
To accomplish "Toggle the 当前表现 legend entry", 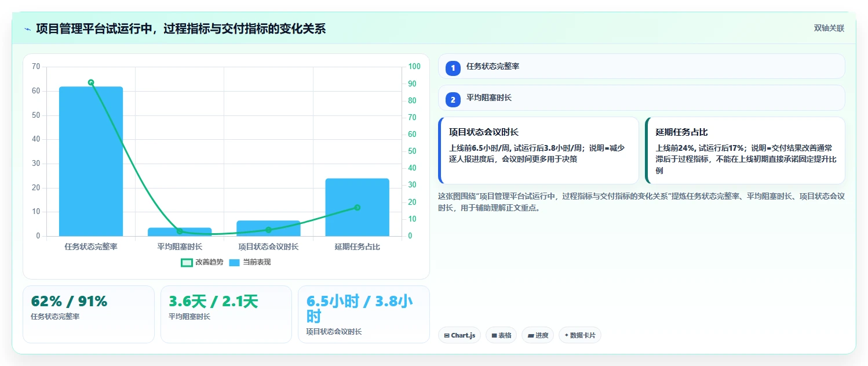I will [250, 262].
